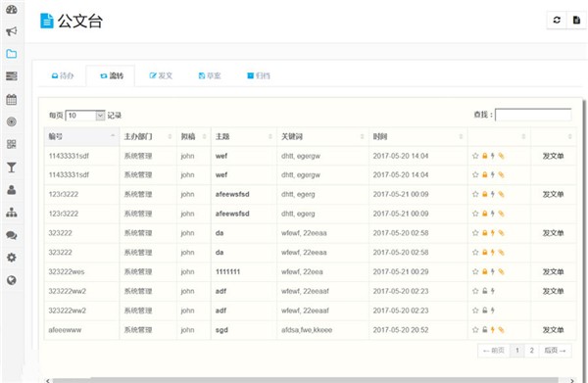Open the chat comments icon in sidebar
Screen dimensions: 588x383
click(12, 235)
